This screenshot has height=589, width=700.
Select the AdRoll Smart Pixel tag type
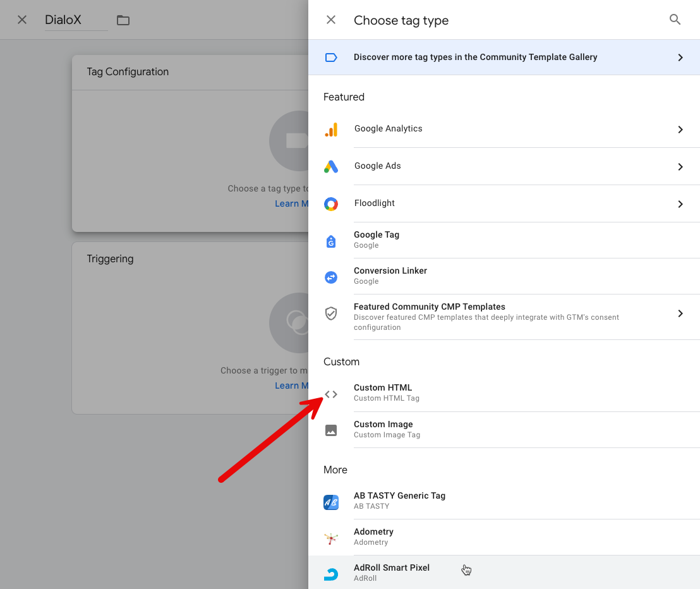pos(392,572)
